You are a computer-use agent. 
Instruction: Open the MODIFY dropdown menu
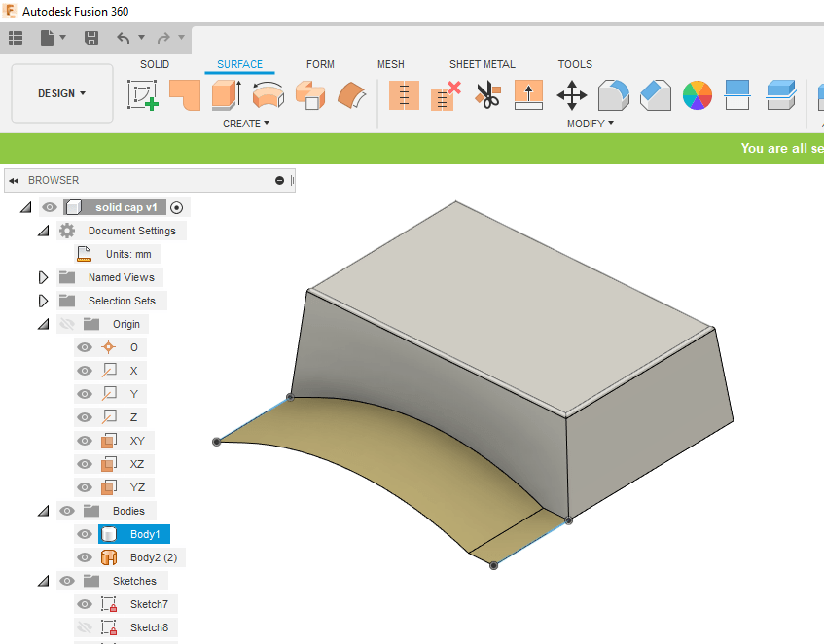(x=589, y=124)
